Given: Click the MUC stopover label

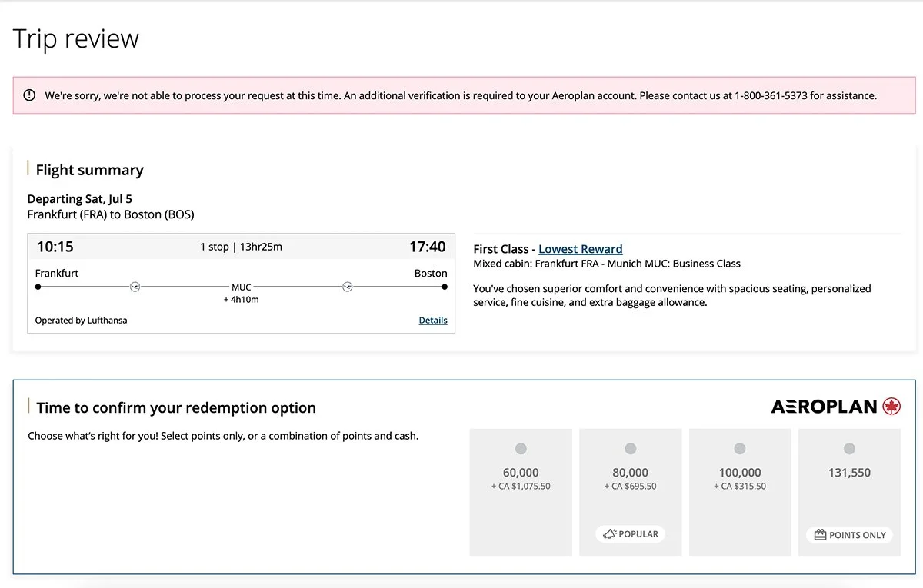Looking at the screenshot, I should coord(242,287).
